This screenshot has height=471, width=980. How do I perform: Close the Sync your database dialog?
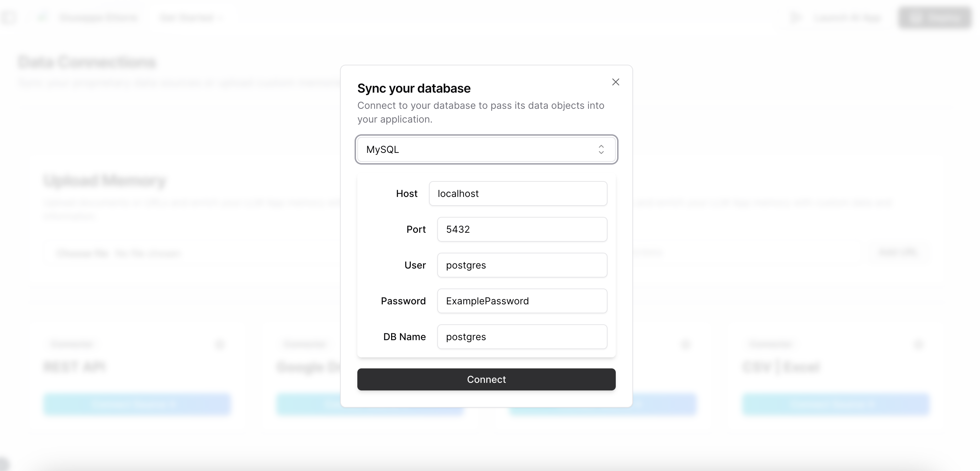[x=615, y=82]
